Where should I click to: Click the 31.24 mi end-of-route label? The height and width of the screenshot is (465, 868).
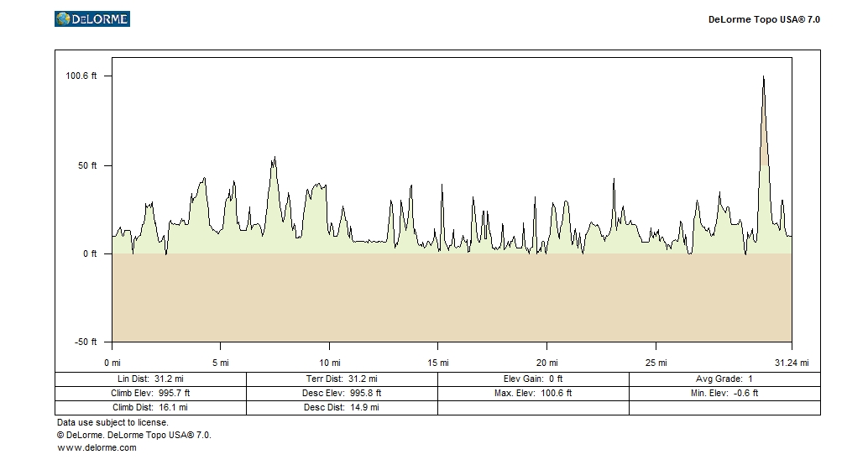point(790,363)
